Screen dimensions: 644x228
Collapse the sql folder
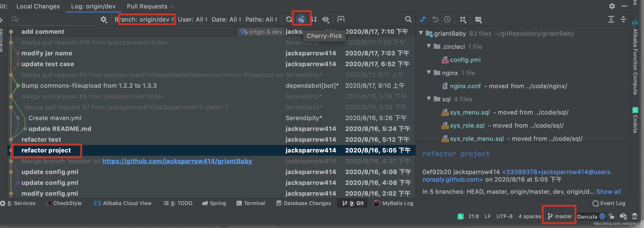(429, 99)
